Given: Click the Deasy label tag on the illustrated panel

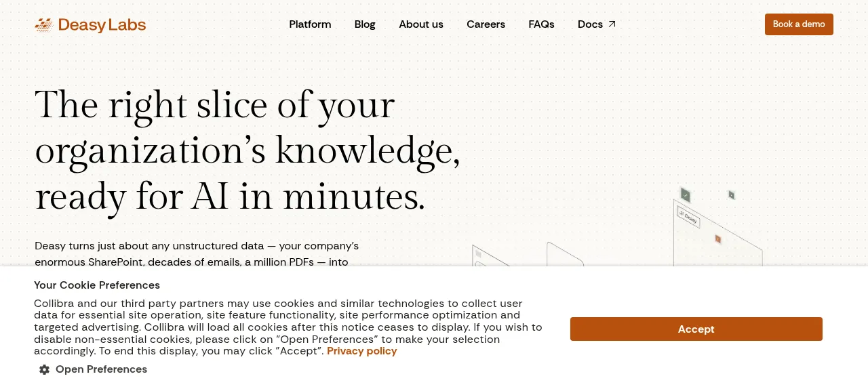Looking at the screenshot, I should click(x=688, y=217).
